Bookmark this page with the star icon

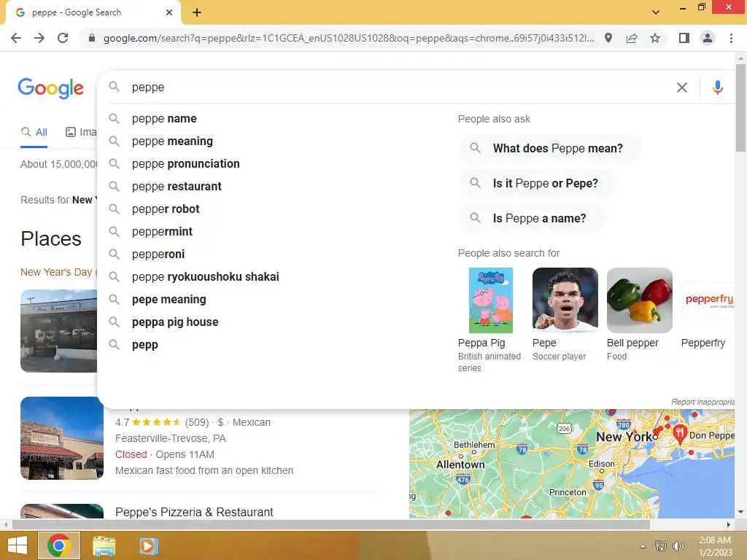(655, 38)
